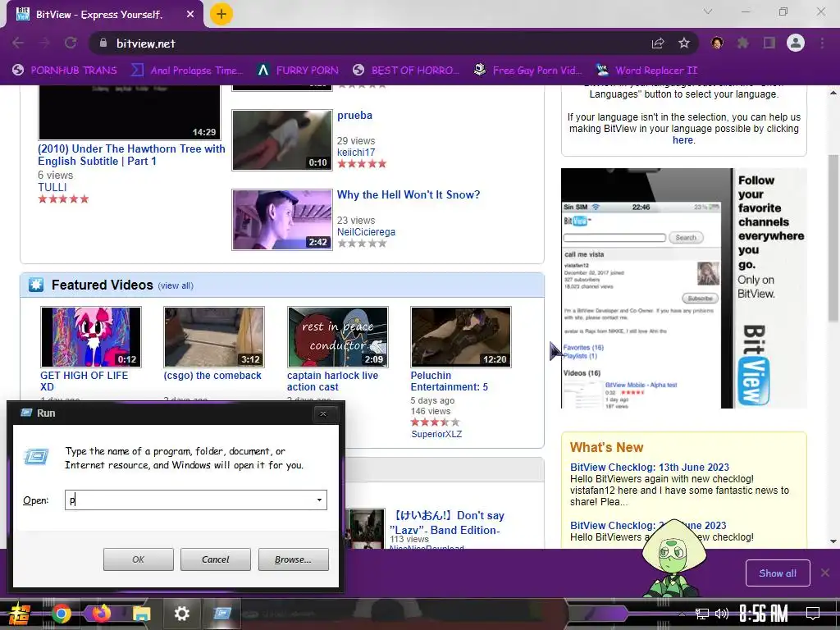Open the prueba video thumbnail
This screenshot has width=840, height=630.
click(x=282, y=139)
